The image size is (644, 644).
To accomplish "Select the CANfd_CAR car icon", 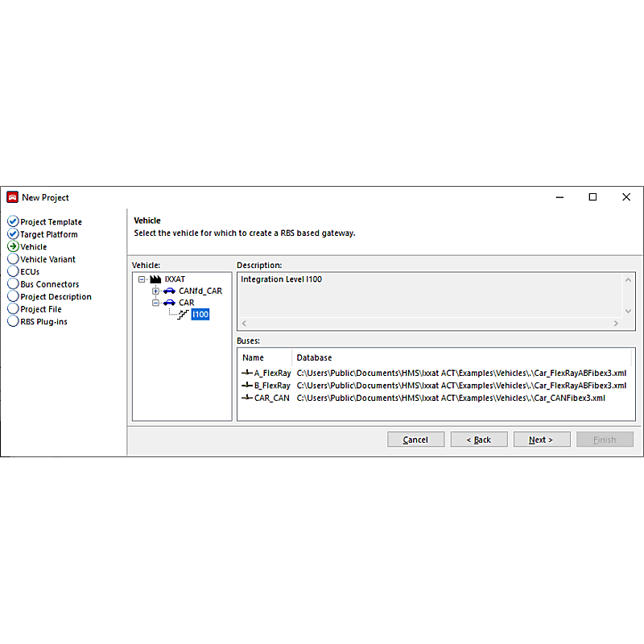I will click(x=167, y=291).
